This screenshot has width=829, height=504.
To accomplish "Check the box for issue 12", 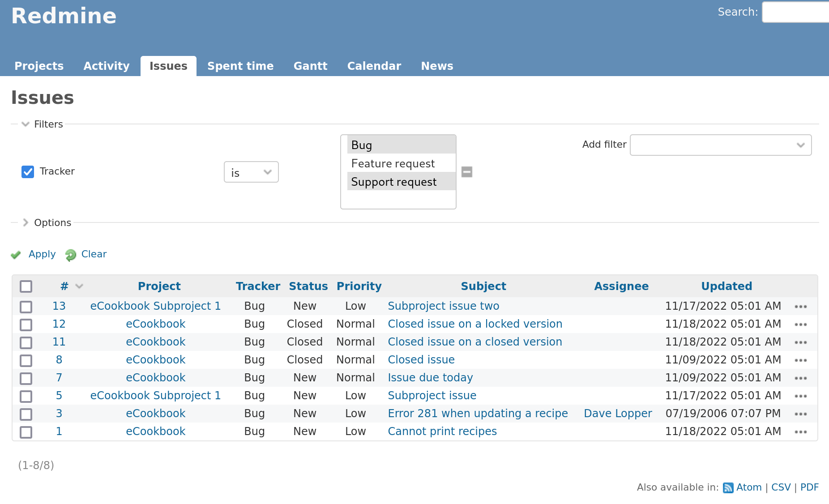I will coord(26,325).
